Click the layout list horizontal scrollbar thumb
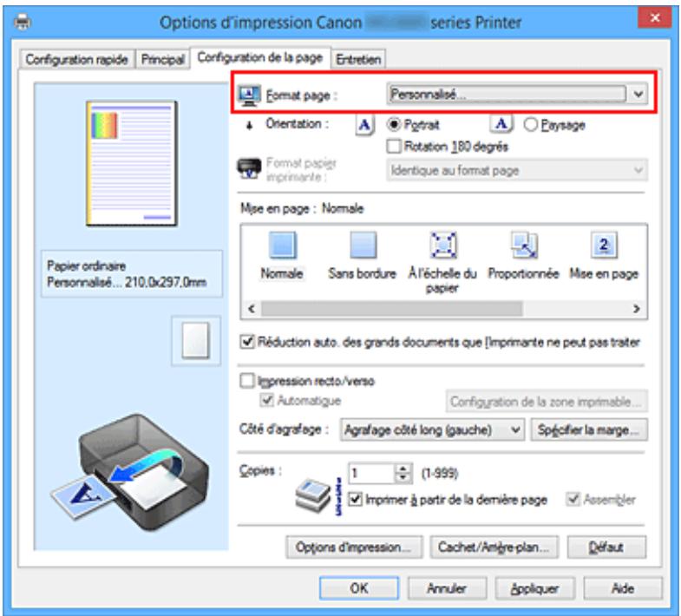 (x=392, y=309)
